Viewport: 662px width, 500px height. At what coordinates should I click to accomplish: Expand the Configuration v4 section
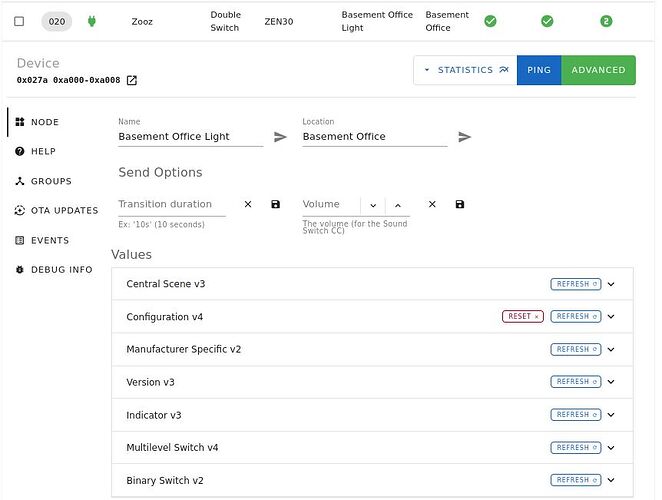click(x=611, y=317)
